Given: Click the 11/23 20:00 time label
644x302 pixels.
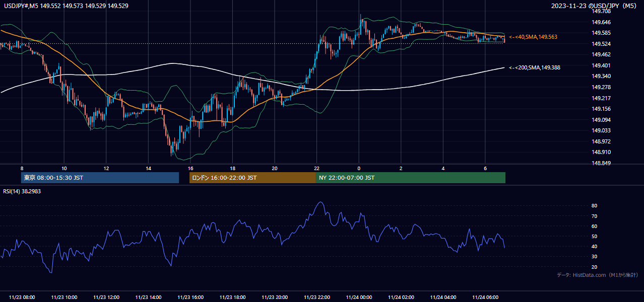Looking at the screenshot, I should coord(275,297).
